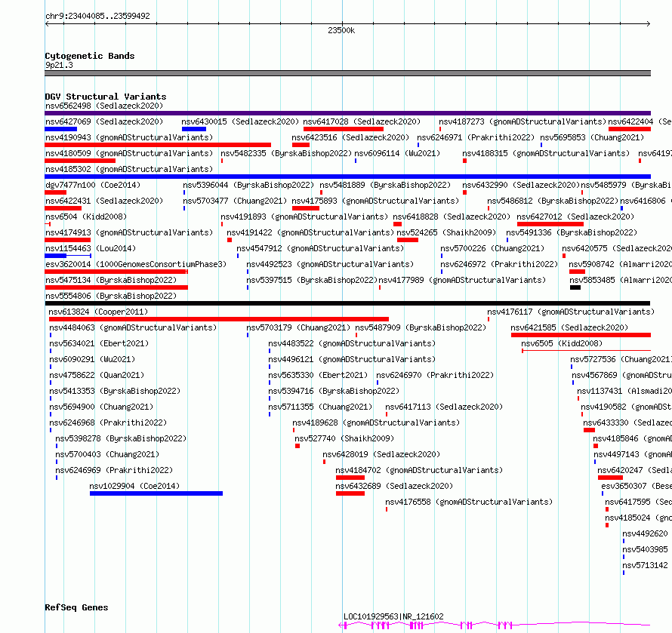Click the DGV Structural Variants track title
Screen dimensions: 672x633
106,97
